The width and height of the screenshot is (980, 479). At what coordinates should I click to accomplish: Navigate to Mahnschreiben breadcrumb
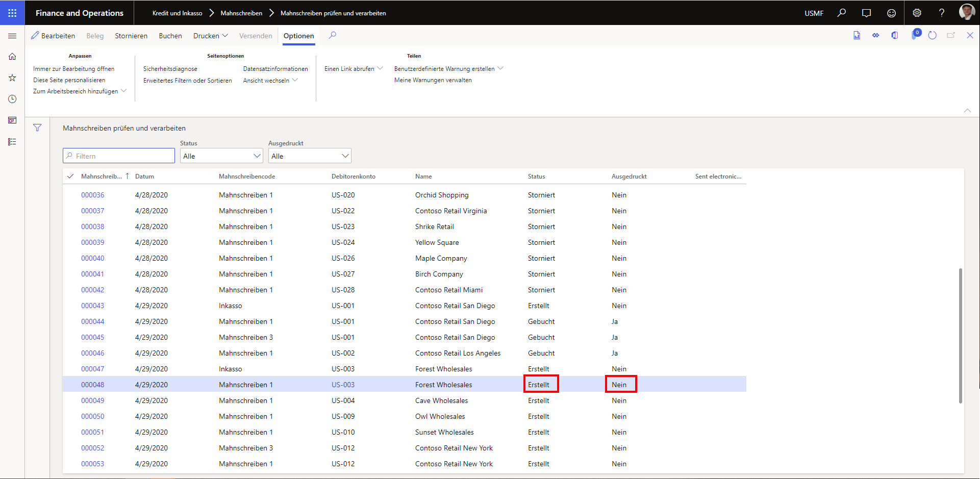click(x=241, y=13)
